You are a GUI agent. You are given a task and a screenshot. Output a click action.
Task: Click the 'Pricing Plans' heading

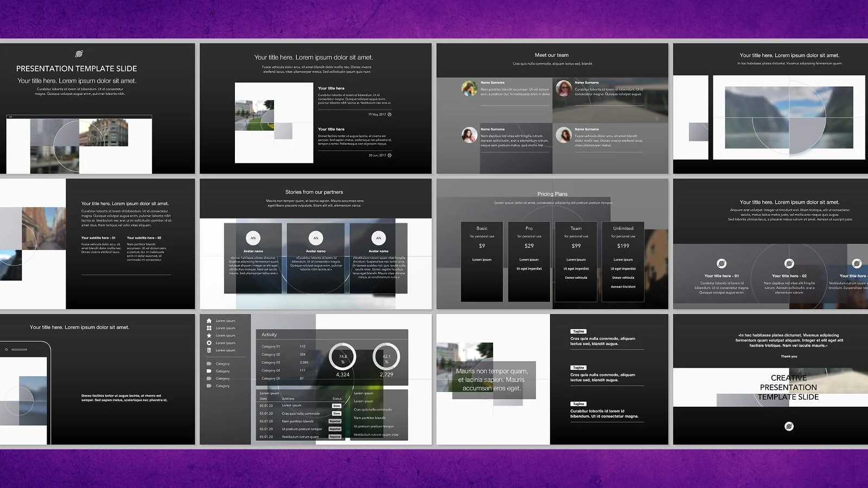[x=552, y=194]
